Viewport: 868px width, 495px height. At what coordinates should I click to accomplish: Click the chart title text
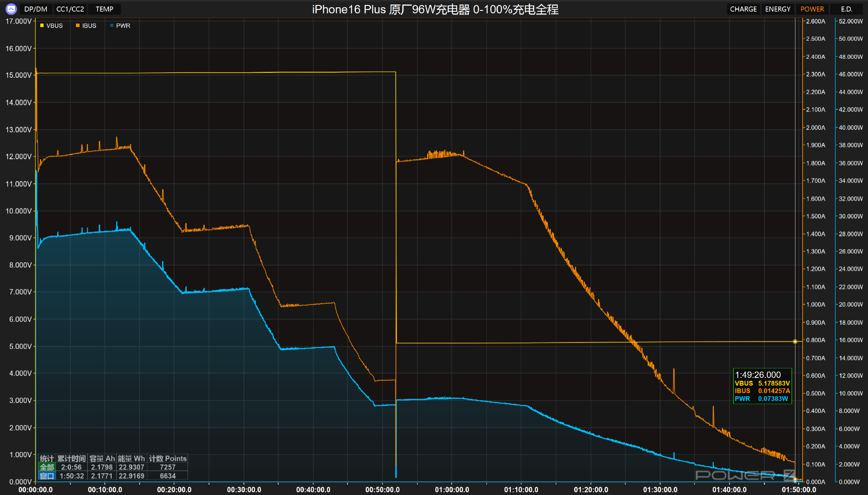[435, 9]
